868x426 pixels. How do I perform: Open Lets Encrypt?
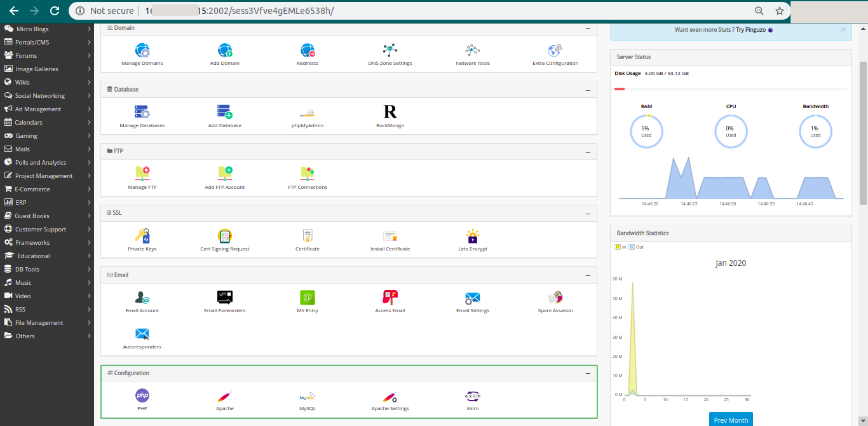473,236
